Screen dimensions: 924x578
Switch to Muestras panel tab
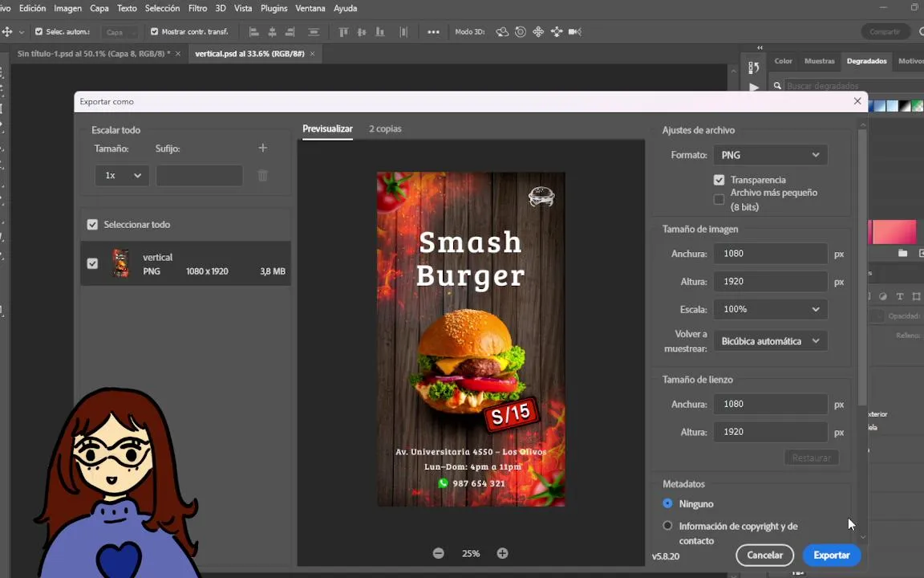pyautogui.click(x=819, y=61)
